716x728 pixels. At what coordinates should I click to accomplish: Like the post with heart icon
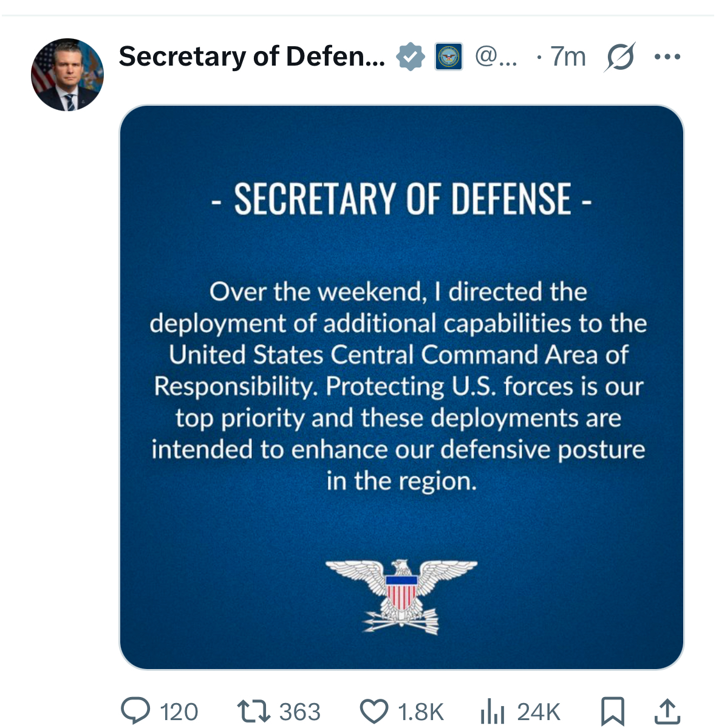coord(374,711)
